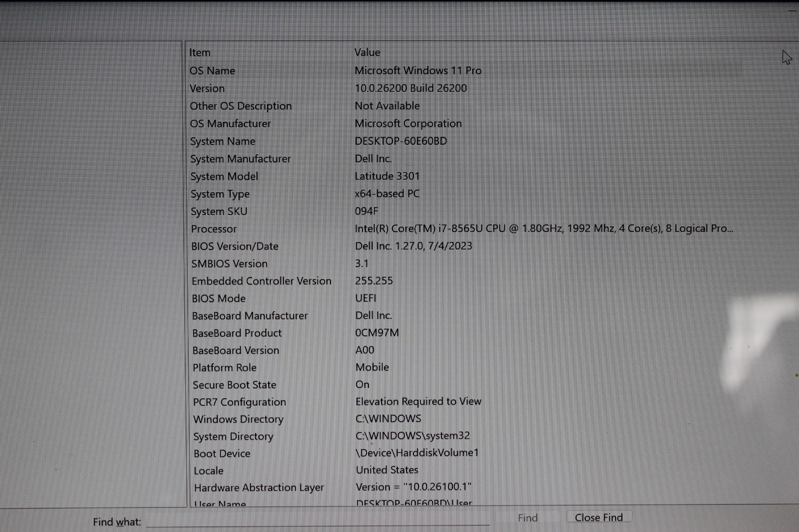Select the Windows Directory row
This screenshot has height=532, width=799.
click(238, 419)
